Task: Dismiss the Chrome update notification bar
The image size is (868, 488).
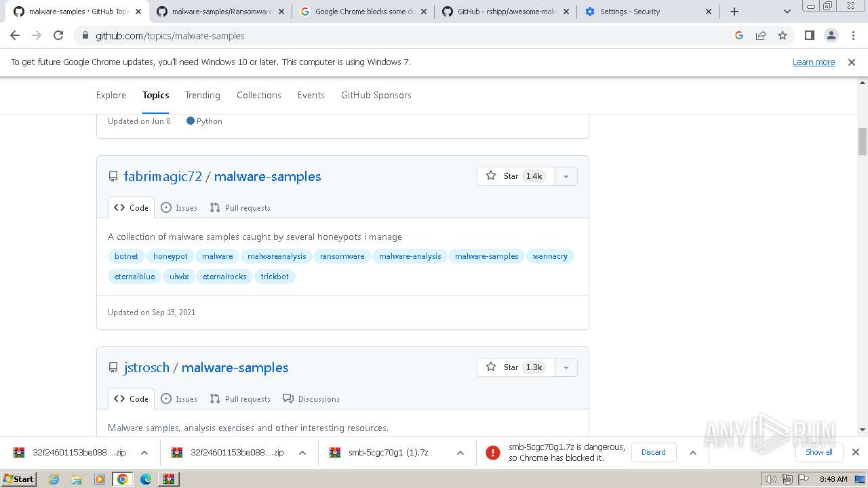Action: click(852, 62)
